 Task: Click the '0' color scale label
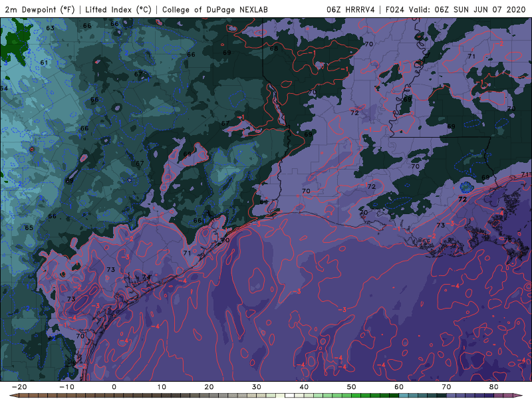(114, 387)
